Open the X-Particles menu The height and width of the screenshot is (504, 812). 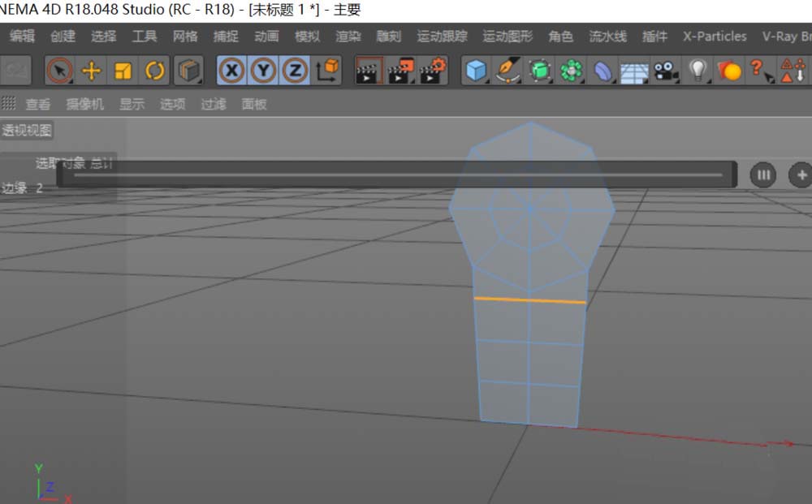coord(715,36)
